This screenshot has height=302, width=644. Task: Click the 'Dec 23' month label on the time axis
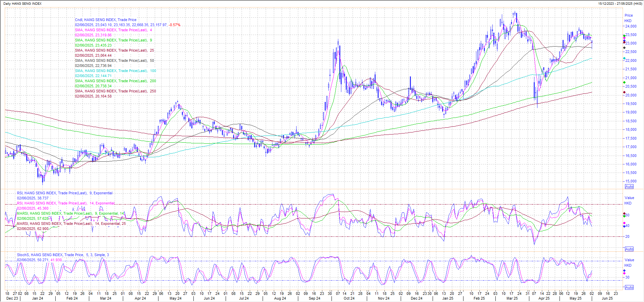coord(12,298)
